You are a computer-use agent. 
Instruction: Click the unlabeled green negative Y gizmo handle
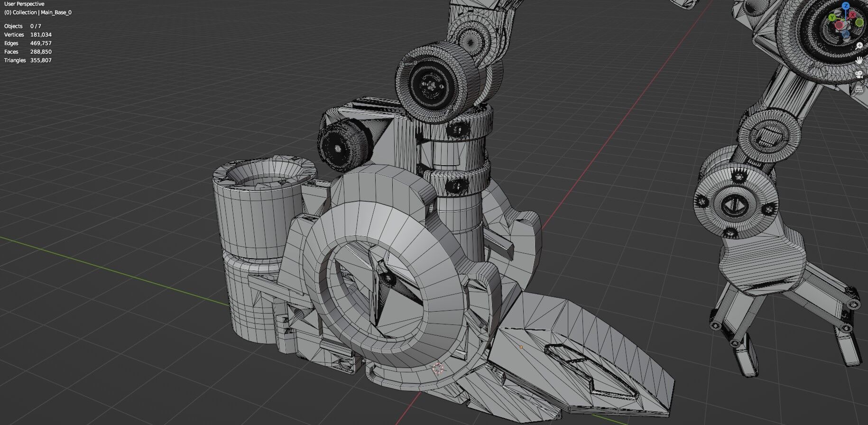[859, 23]
